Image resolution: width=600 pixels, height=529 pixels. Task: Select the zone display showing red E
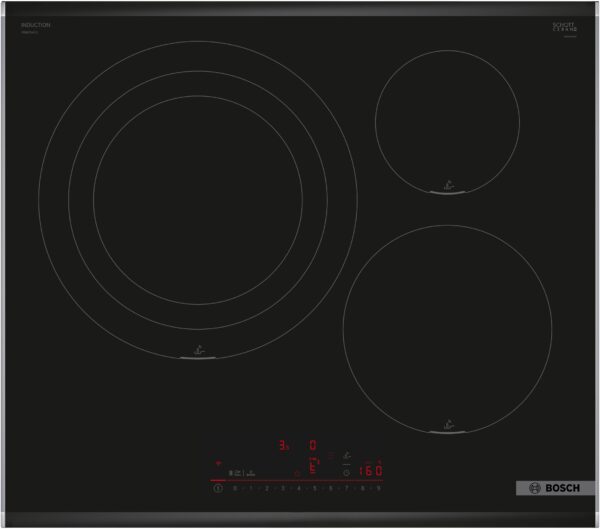[313, 467]
